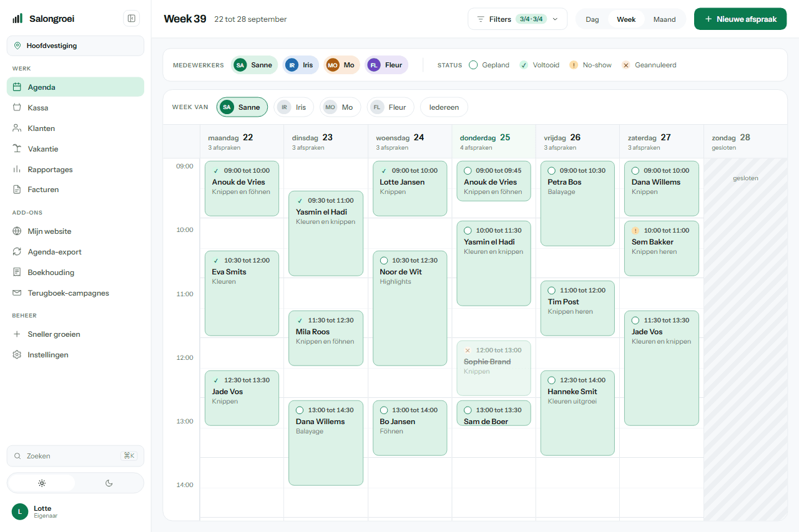Viewport: 799px width, 532px height.
Task: Show the week of Fleur
Action: coord(390,107)
